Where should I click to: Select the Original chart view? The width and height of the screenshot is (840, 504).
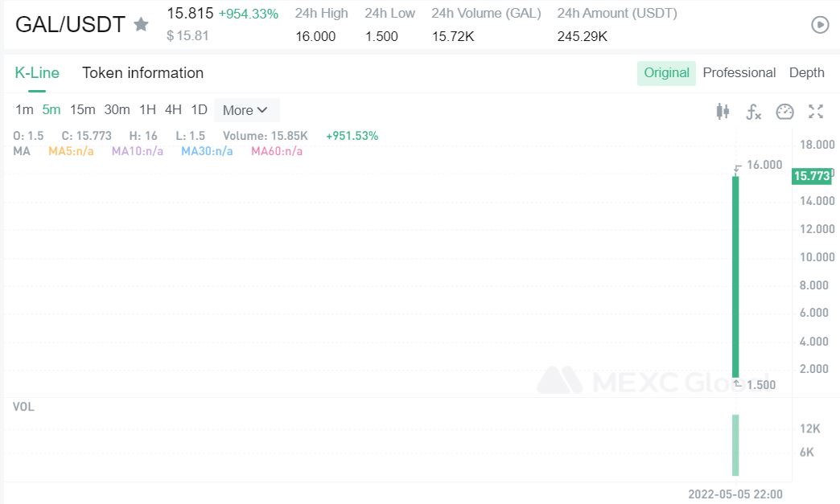(x=666, y=73)
